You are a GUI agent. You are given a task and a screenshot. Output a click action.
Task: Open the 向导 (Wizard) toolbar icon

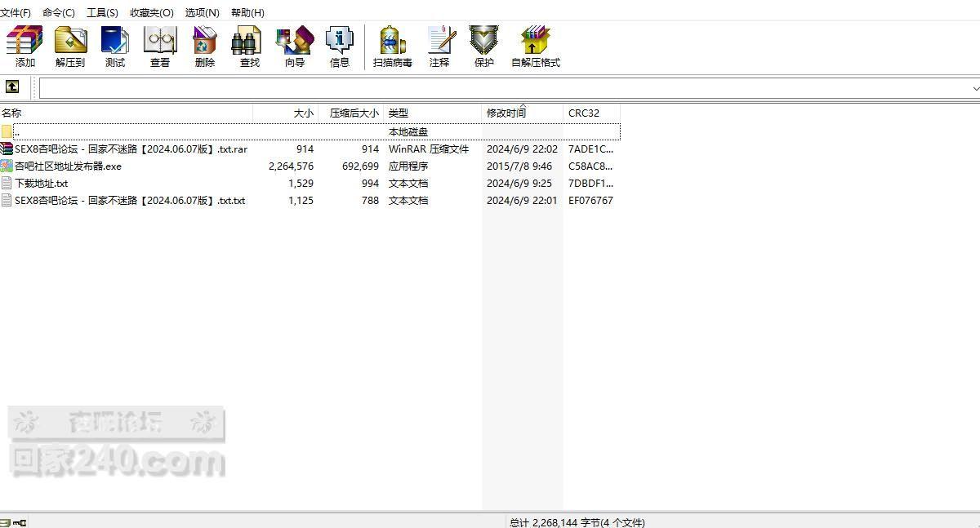click(x=295, y=39)
